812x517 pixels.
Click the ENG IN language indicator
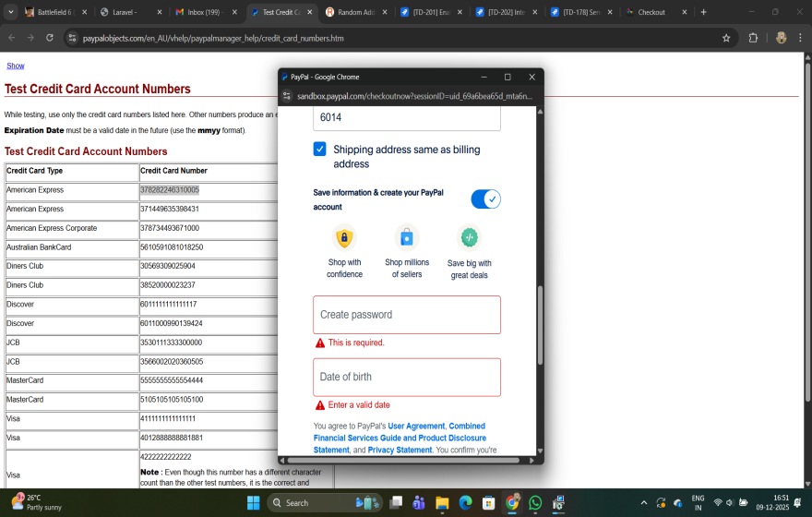pos(698,502)
